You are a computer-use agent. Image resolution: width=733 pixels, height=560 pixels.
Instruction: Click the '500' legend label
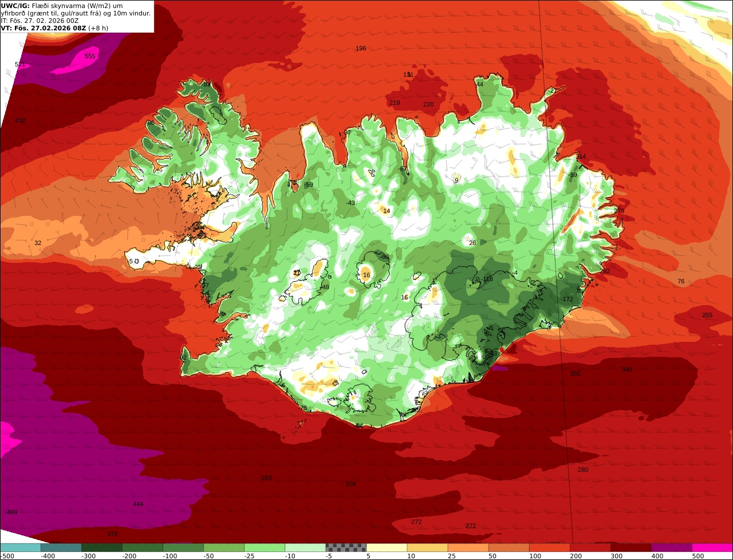697,556
